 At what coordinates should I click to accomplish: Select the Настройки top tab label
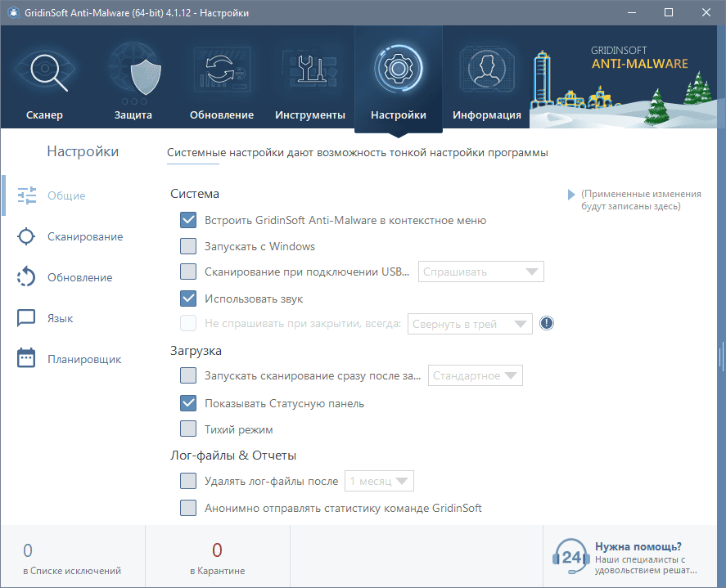tap(398, 114)
